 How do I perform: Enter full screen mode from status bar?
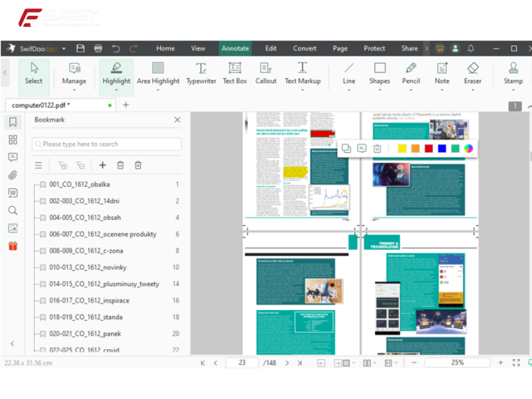[516, 362]
